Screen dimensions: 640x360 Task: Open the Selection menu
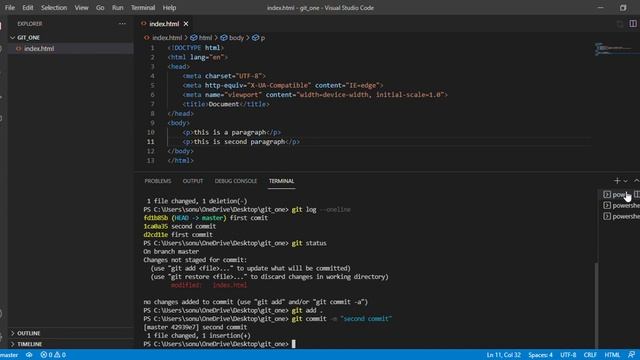pyautogui.click(x=54, y=8)
